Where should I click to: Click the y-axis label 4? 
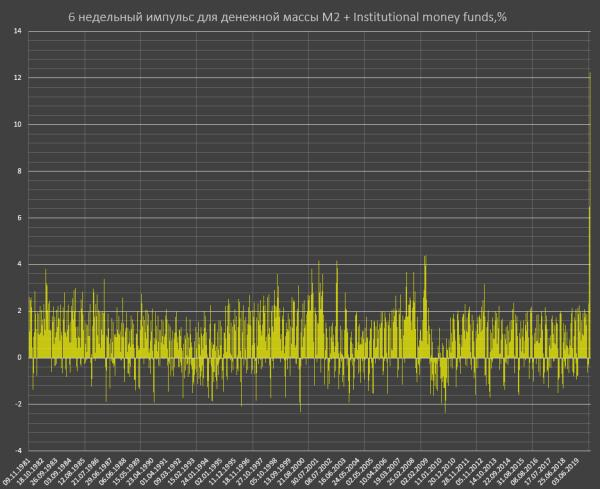[x=20, y=264]
